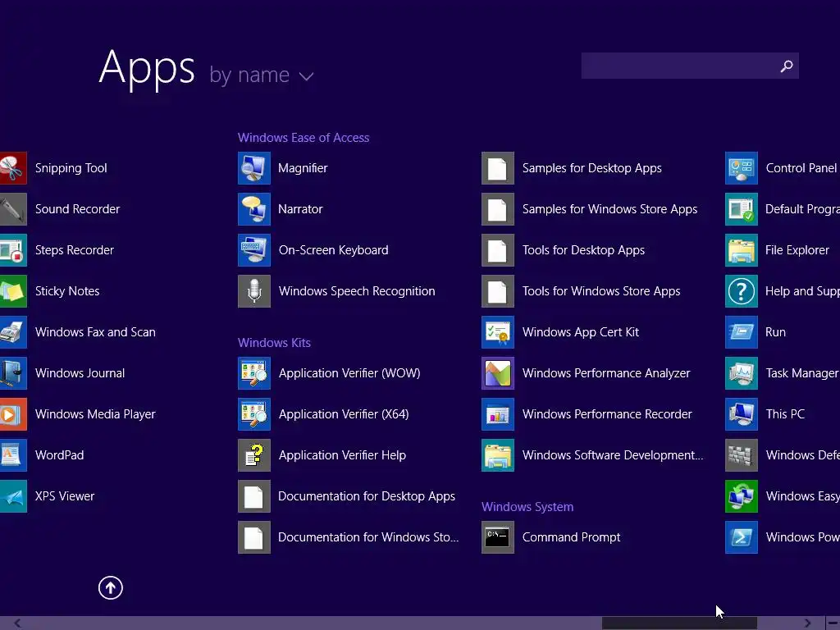Open Windows App Cert Kit icon

(498, 332)
